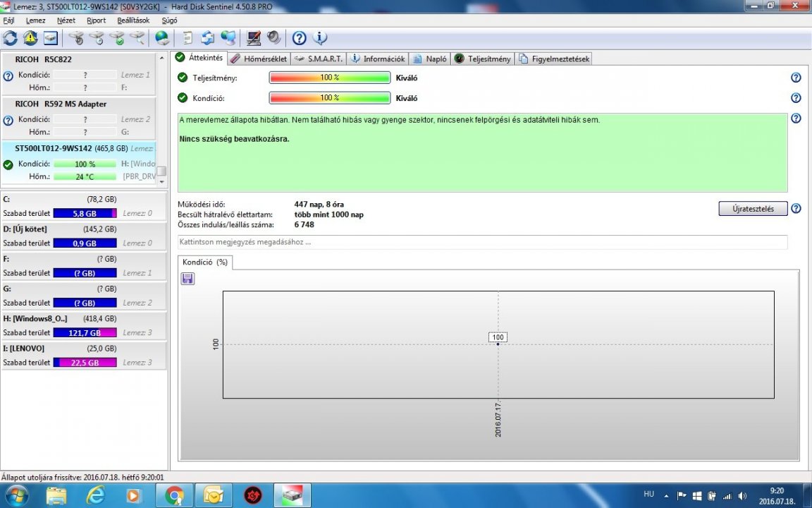
Task: Open the Riport menu
Action: point(97,20)
